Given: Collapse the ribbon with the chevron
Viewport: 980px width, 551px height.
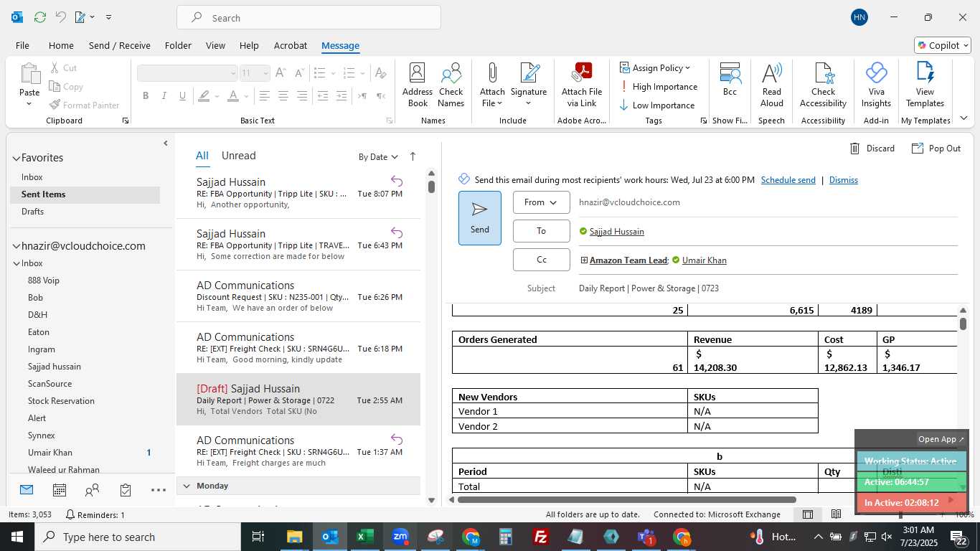Looking at the screenshot, I should (x=963, y=118).
